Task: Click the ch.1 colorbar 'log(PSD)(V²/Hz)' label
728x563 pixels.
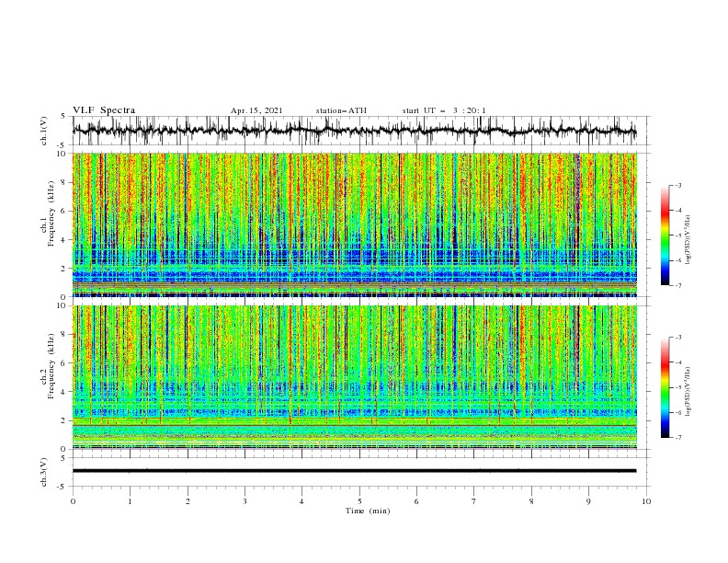Action: (x=688, y=241)
